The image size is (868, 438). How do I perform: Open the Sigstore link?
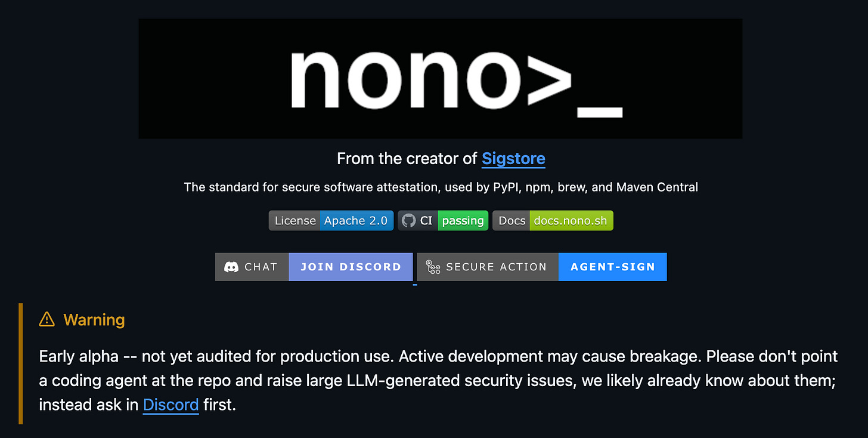coord(513,159)
